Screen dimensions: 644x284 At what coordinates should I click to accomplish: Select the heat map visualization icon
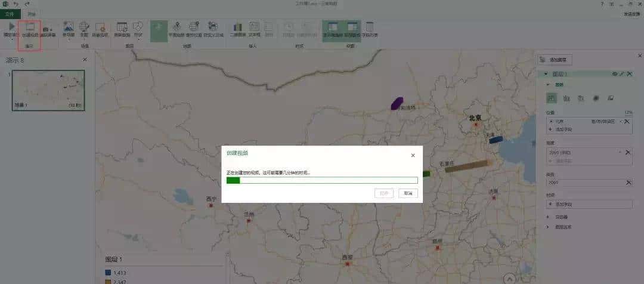[595, 98]
